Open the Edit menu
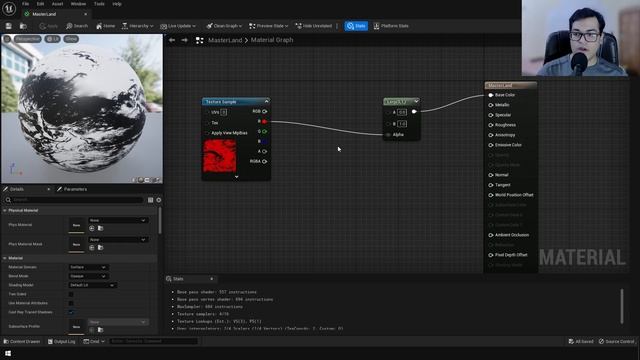The width and height of the screenshot is (640, 360). pos(40,4)
